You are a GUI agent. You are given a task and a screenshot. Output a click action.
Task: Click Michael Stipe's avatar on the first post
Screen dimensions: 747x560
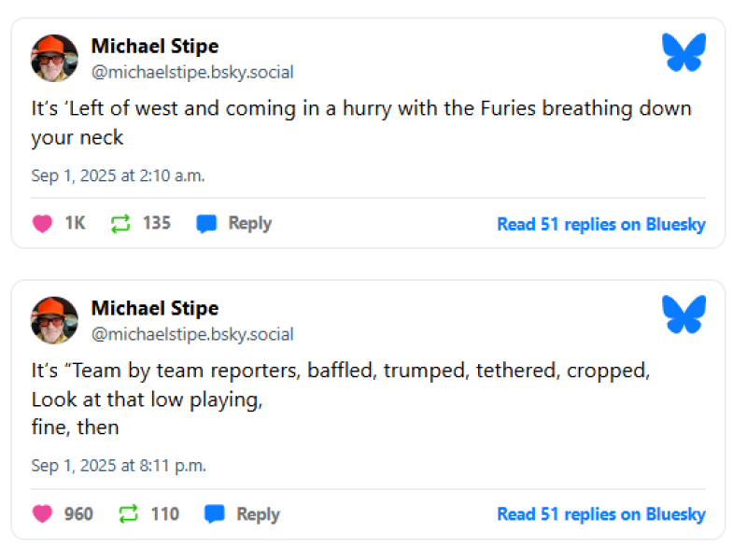pos(53,56)
